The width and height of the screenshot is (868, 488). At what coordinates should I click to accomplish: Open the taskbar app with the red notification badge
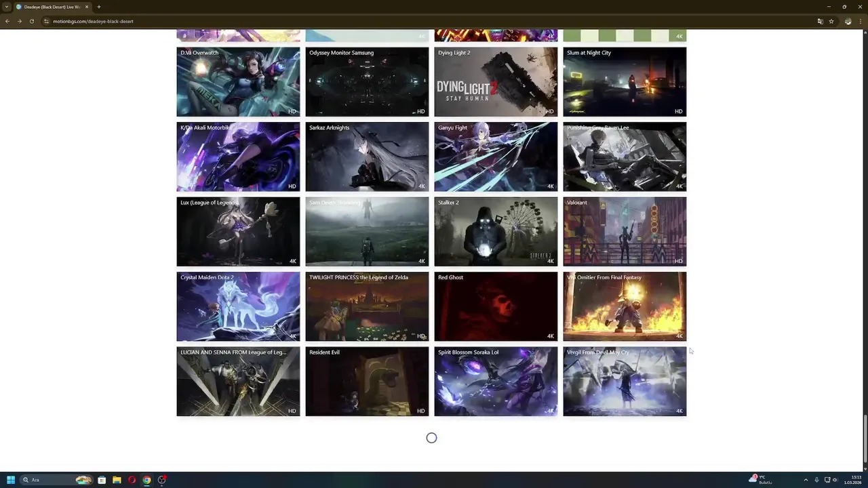[x=161, y=480]
